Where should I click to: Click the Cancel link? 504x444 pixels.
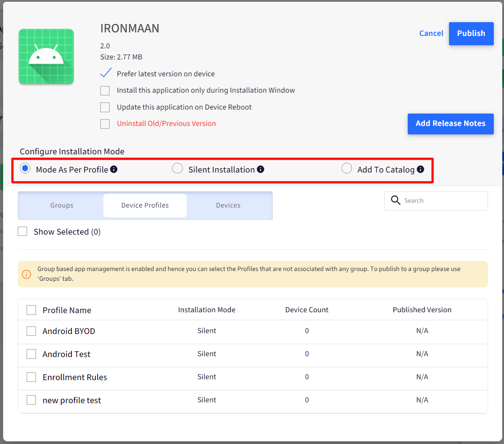click(x=431, y=33)
